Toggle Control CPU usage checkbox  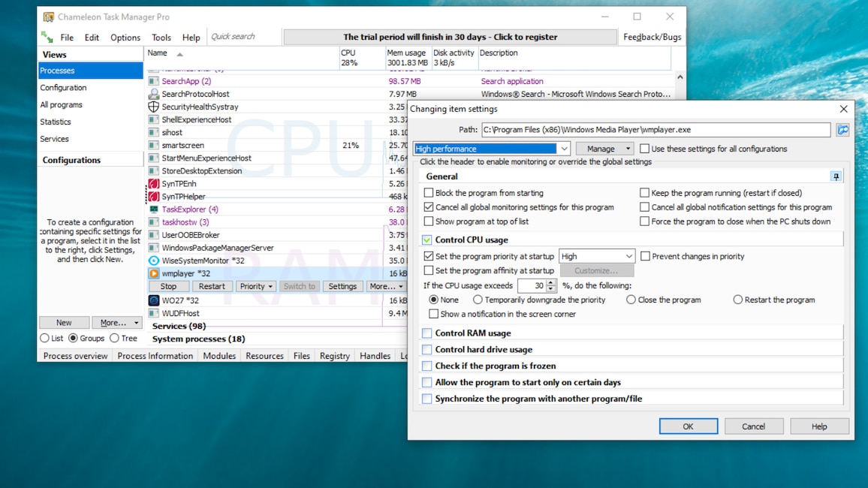point(426,240)
